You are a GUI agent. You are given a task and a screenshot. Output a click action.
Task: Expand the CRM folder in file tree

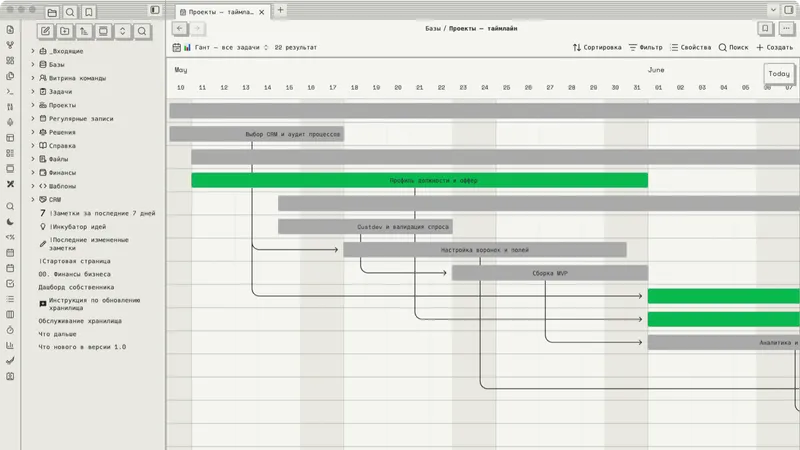click(x=33, y=199)
